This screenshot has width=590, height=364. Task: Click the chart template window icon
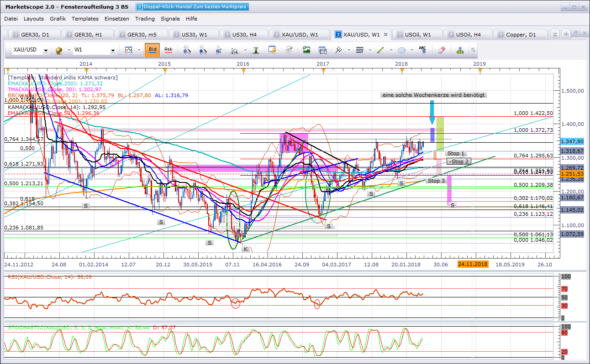coord(322,50)
